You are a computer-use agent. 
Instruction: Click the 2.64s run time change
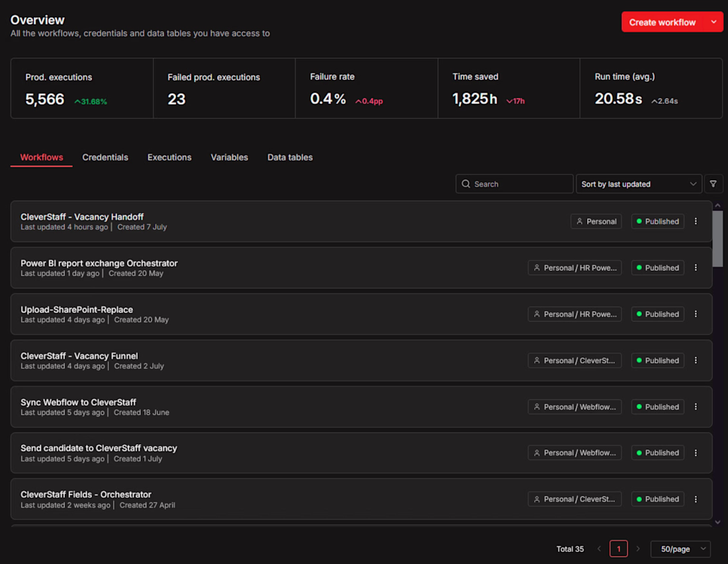[x=664, y=101]
